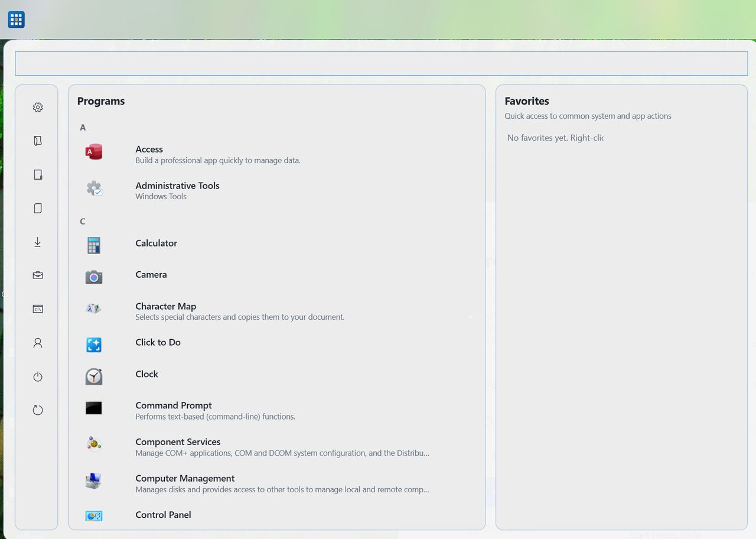This screenshot has height=539, width=756.
Task: Click the letter A section header
Action: pyautogui.click(x=83, y=127)
